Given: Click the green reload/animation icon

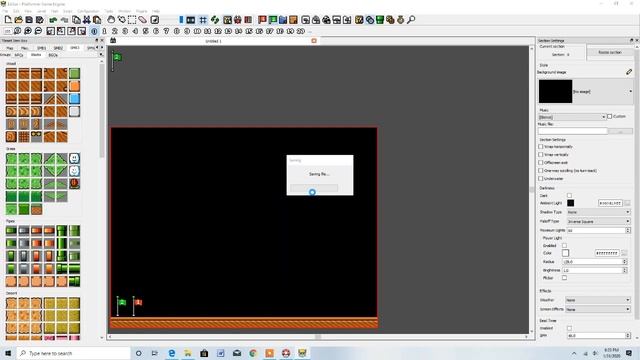Looking at the screenshot, I should [214, 20].
